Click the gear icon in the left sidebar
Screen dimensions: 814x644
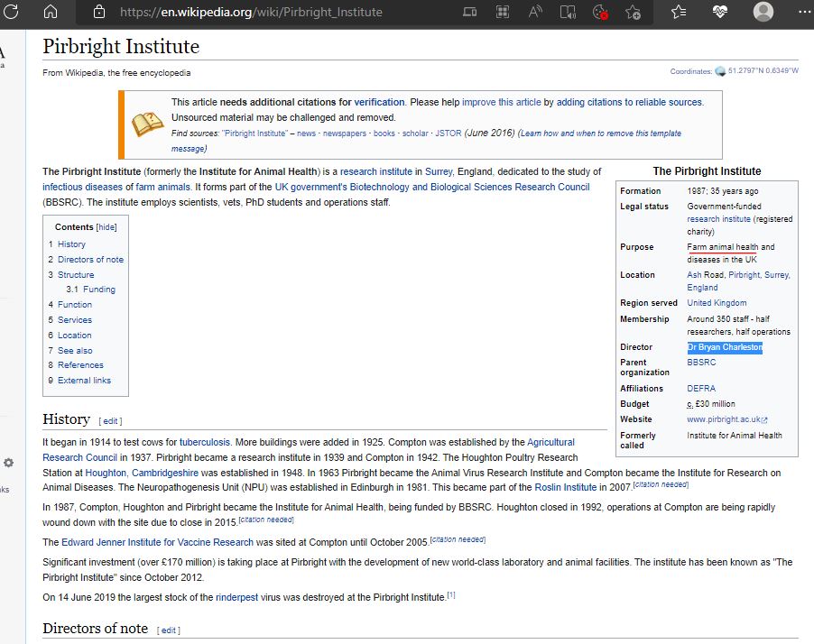click(8, 463)
